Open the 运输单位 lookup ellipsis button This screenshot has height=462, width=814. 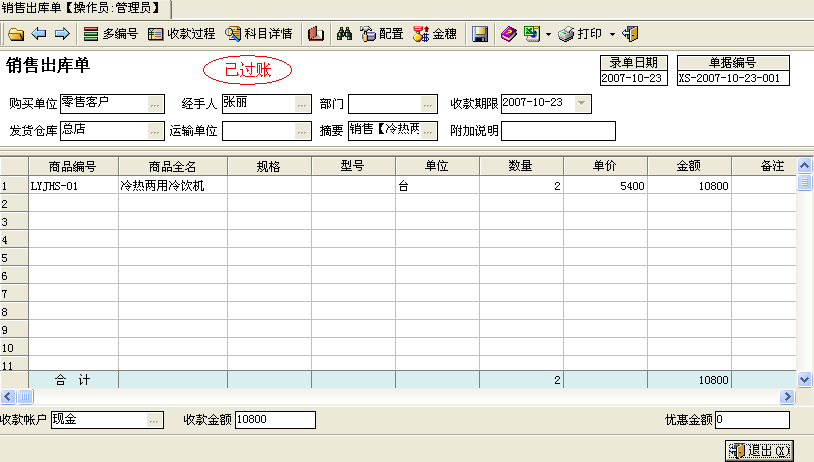[302, 131]
